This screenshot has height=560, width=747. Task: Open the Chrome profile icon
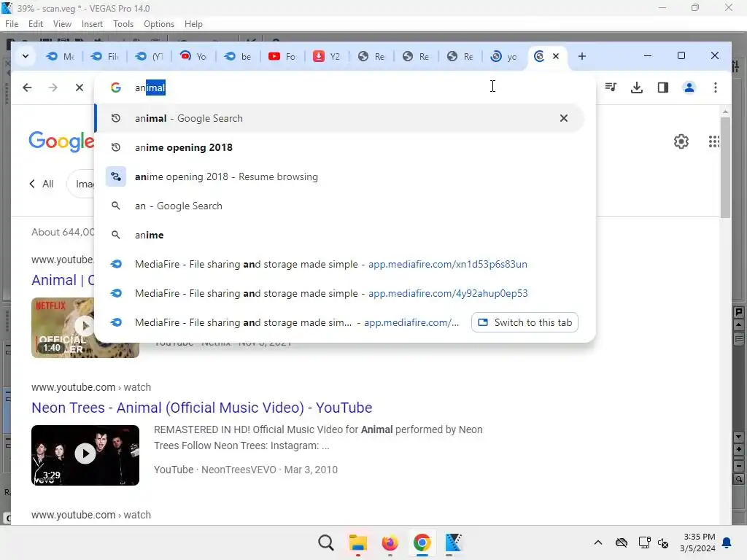(x=689, y=87)
